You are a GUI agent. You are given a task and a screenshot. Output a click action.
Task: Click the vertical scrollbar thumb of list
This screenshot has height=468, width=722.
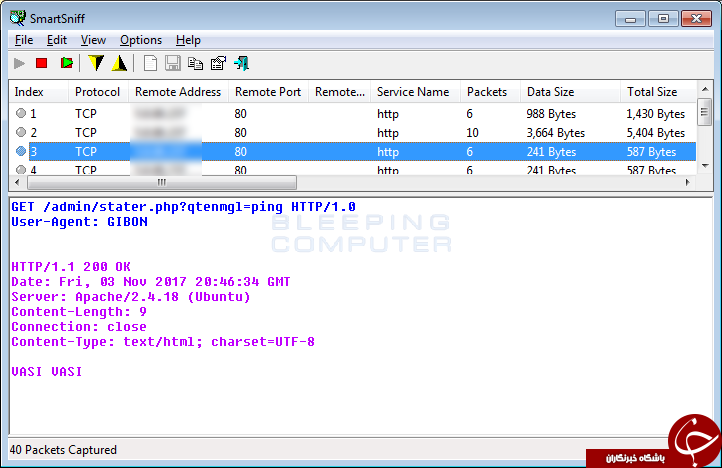pyautogui.click(x=705, y=111)
